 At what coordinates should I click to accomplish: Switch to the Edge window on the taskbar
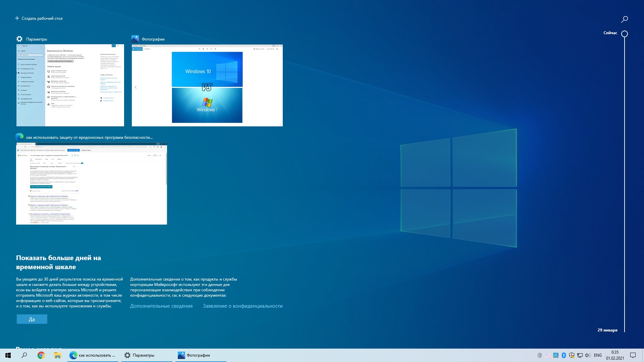coord(93,355)
